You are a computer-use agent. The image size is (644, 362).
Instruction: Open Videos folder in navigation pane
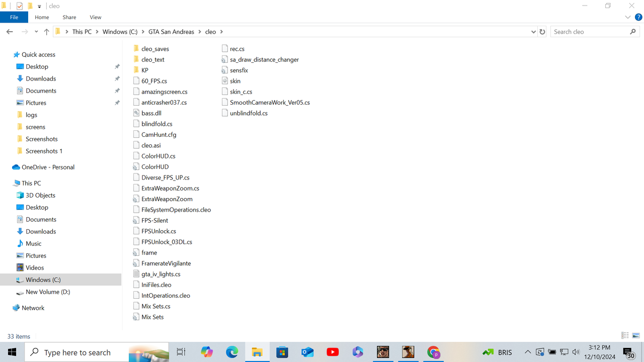(x=35, y=267)
